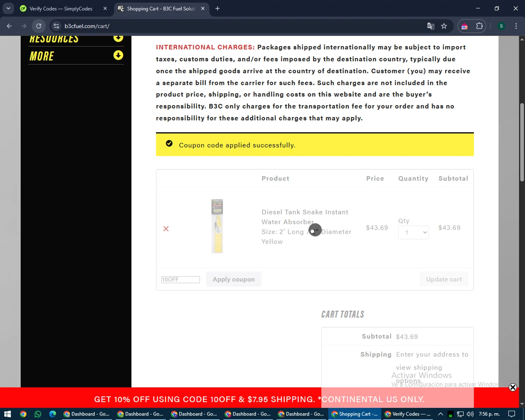Click the Product column header
This screenshot has height=420, width=525.
275,178
